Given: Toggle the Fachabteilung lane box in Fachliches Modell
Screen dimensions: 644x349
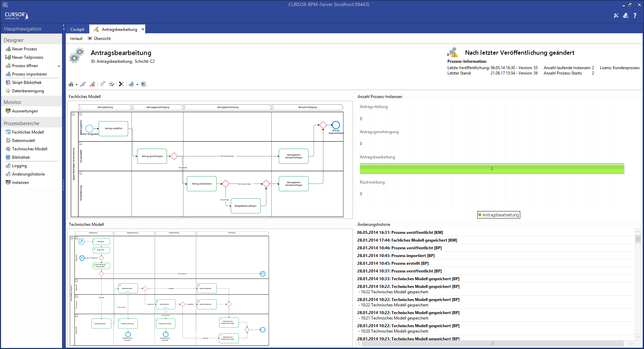Looking at the screenshot, I should pos(80,173).
